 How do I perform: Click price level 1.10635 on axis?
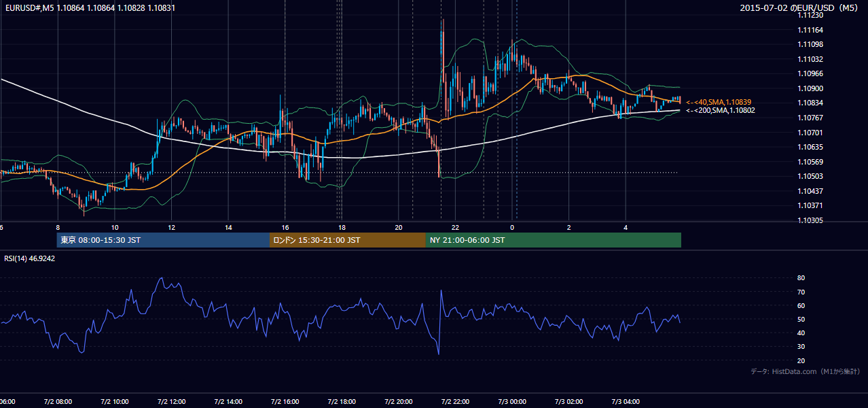pyautogui.click(x=810, y=147)
